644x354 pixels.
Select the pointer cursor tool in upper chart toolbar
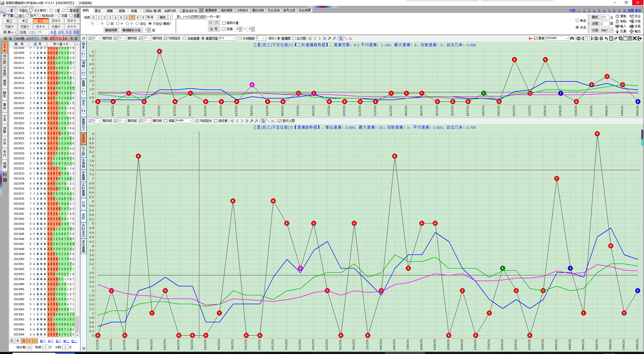point(341,38)
